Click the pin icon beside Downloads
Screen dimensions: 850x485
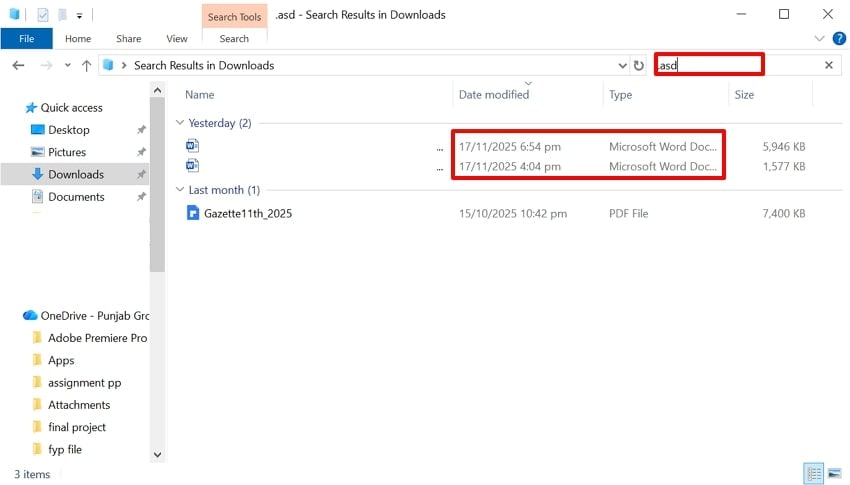[141, 174]
